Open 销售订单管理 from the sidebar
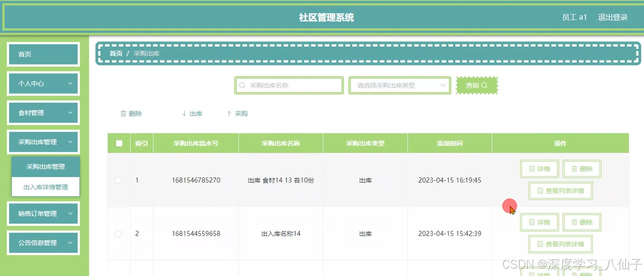This screenshot has width=644, height=276. (43, 213)
